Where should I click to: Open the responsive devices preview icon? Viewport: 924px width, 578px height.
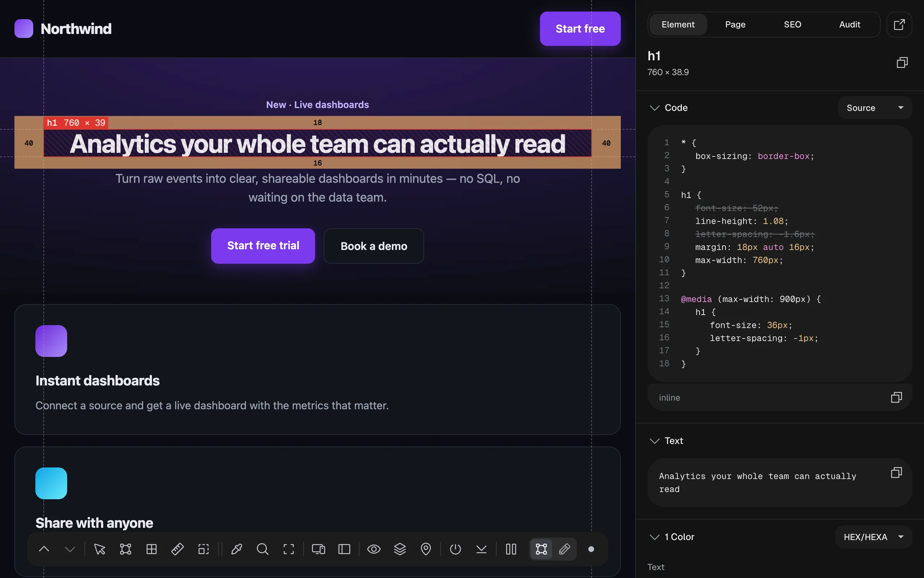318,549
